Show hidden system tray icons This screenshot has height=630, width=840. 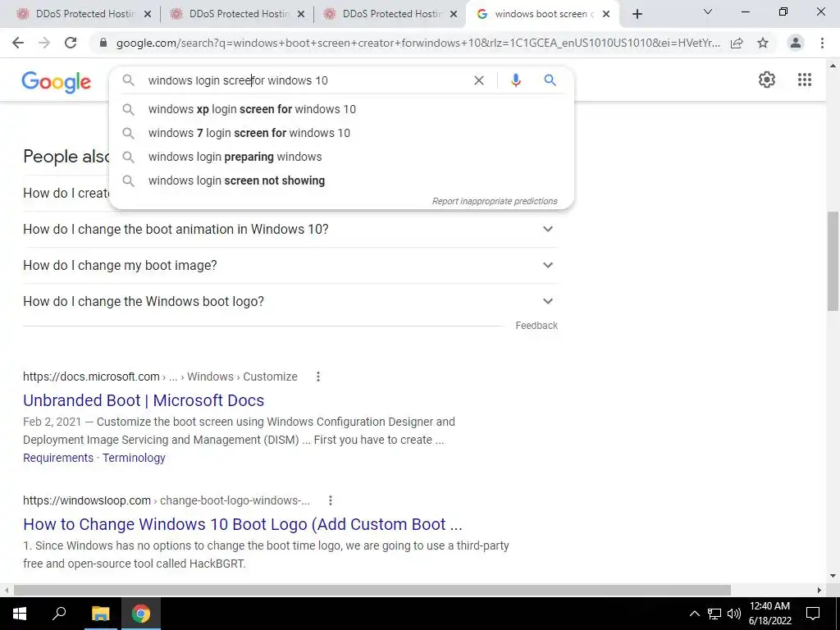click(x=694, y=614)
